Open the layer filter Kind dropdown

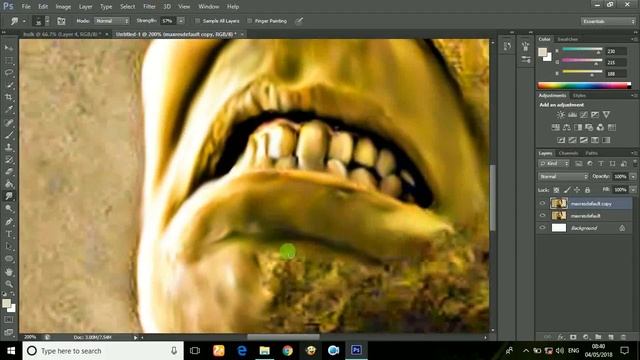point(554,164)
